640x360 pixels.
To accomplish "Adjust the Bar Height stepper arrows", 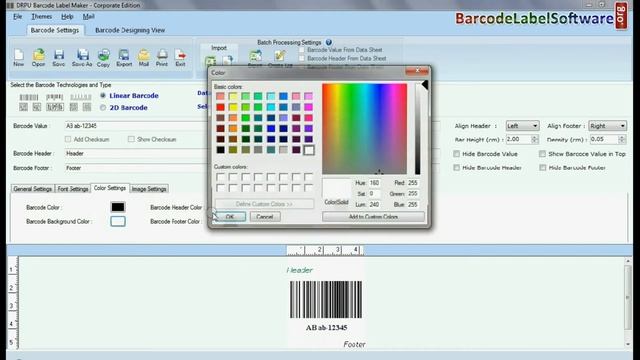I will click(535, 140).
